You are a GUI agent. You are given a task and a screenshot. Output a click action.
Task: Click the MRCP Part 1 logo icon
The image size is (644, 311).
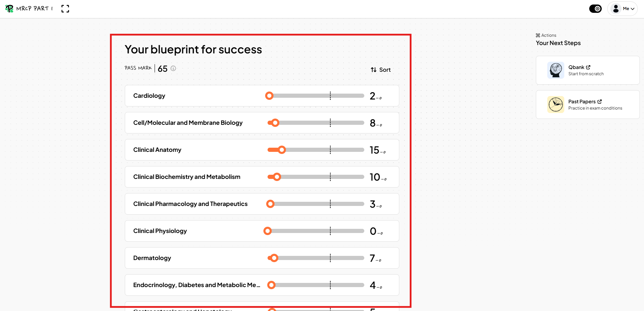tap(9, 9)
